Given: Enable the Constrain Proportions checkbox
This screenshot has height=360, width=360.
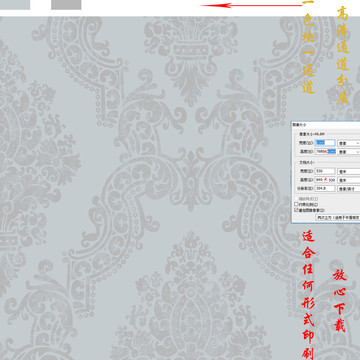Looking at the screenshot, I should tap(296, 204).
